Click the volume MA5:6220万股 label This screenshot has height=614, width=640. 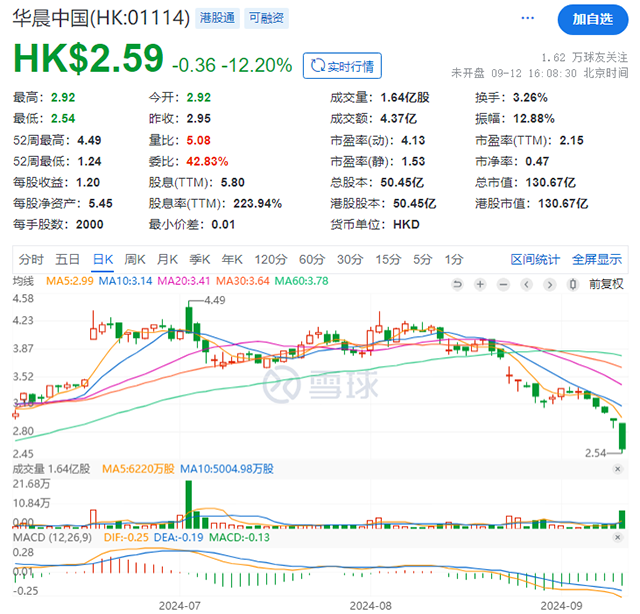(138, 469)
